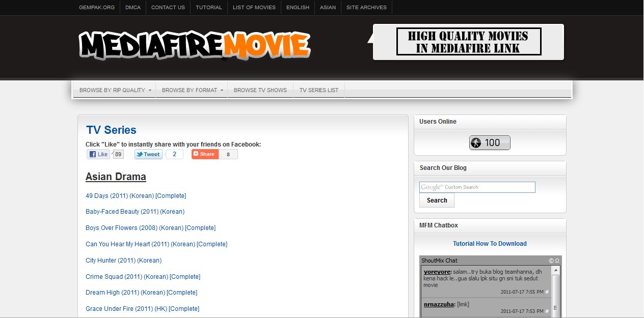
Task: Open Dream High (2011) link
Action: point(141,293)
